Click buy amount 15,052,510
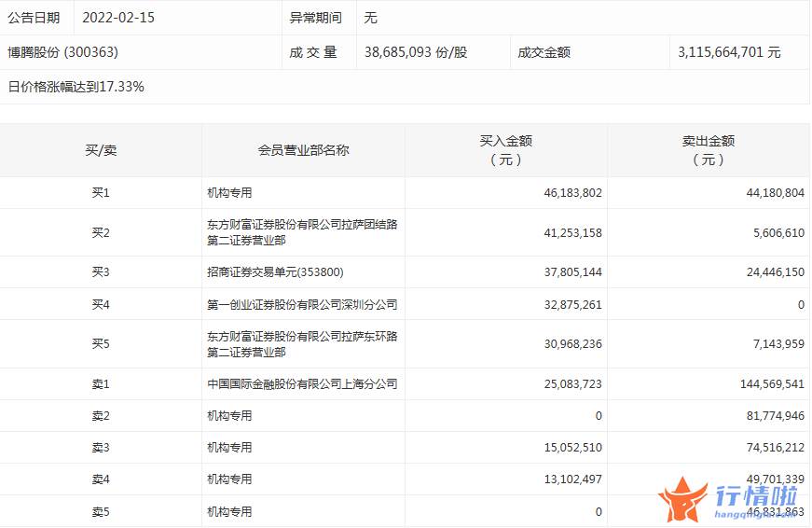 572,448
